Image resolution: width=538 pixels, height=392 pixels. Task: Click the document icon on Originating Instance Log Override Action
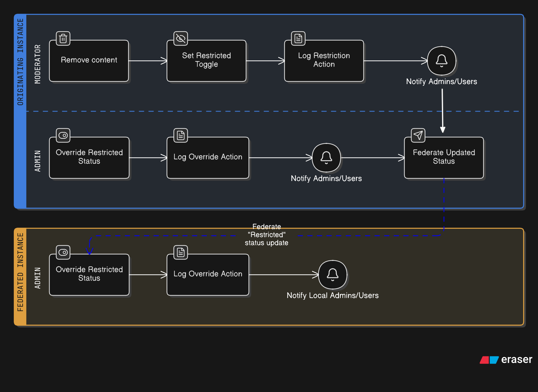[181, 135]
